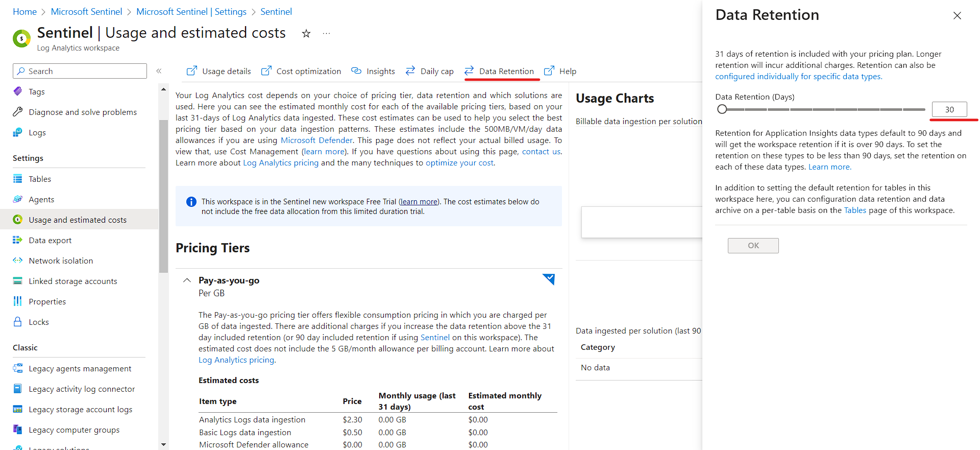Click the Tags icon in sidebar

point(18,91)
